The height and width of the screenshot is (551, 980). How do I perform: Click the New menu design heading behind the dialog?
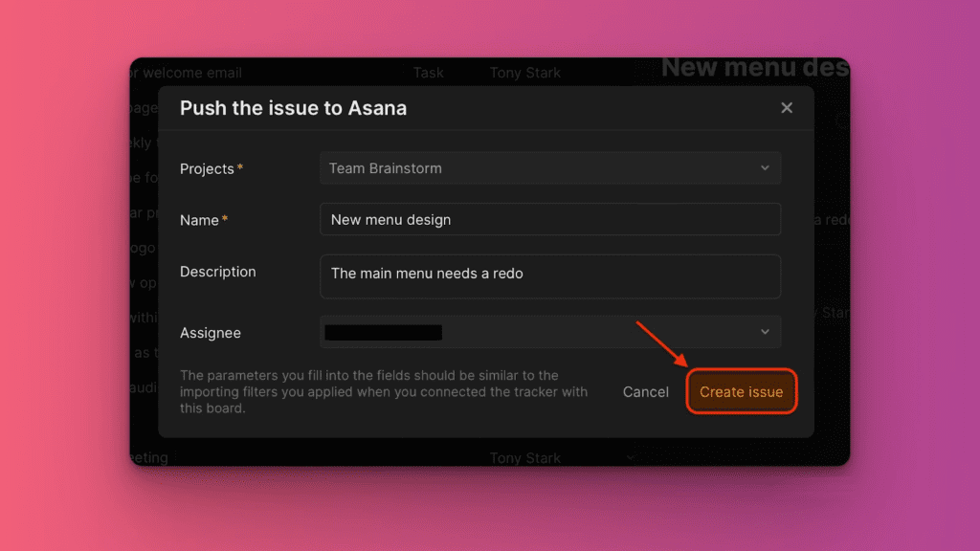(x=753, y=68)
